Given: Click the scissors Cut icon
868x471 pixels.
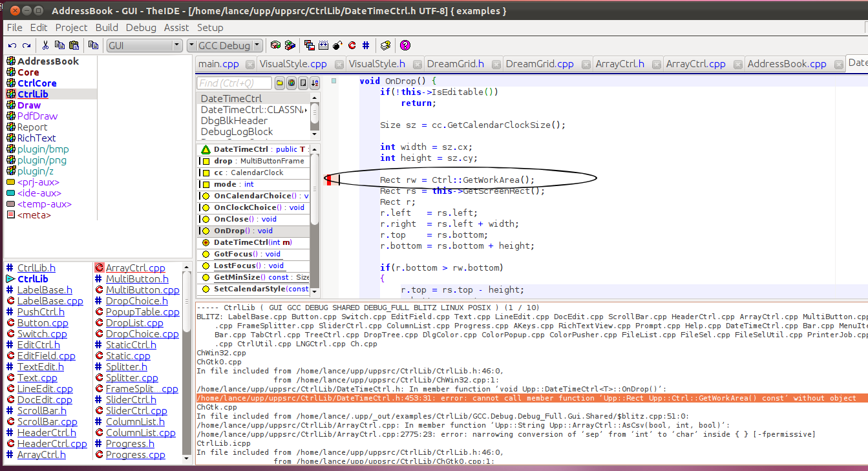Looking at the screenshot, I should pyautogui.click(x=45, y=45).
